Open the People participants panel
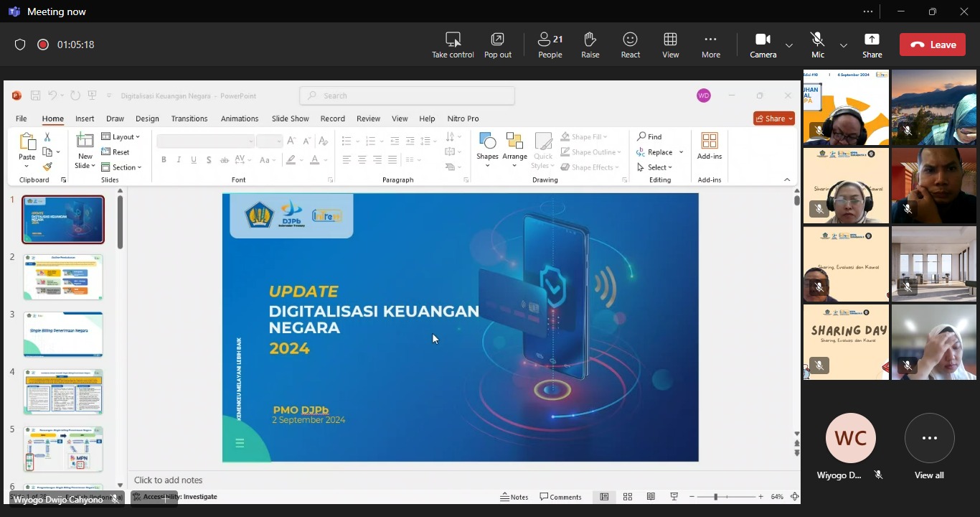Viewport: 980px width, 517px height. pyautogui.click(x=550, y=45)
